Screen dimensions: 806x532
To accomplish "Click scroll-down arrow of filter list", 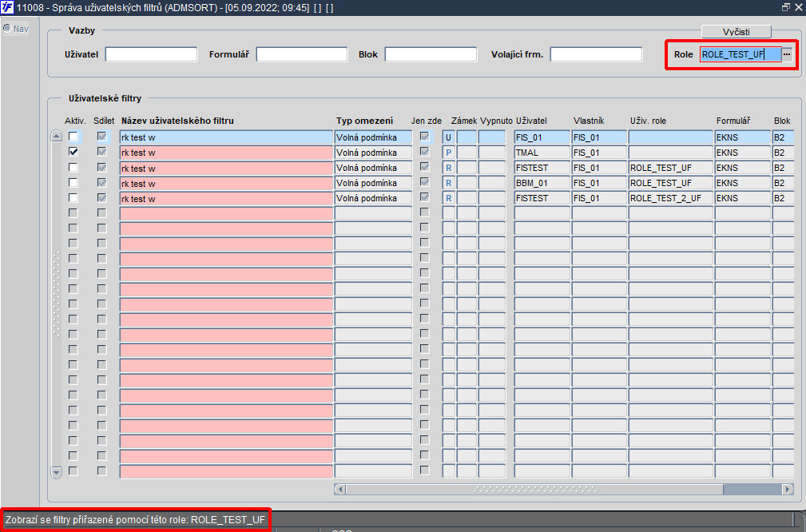I will tap(57, 472).
